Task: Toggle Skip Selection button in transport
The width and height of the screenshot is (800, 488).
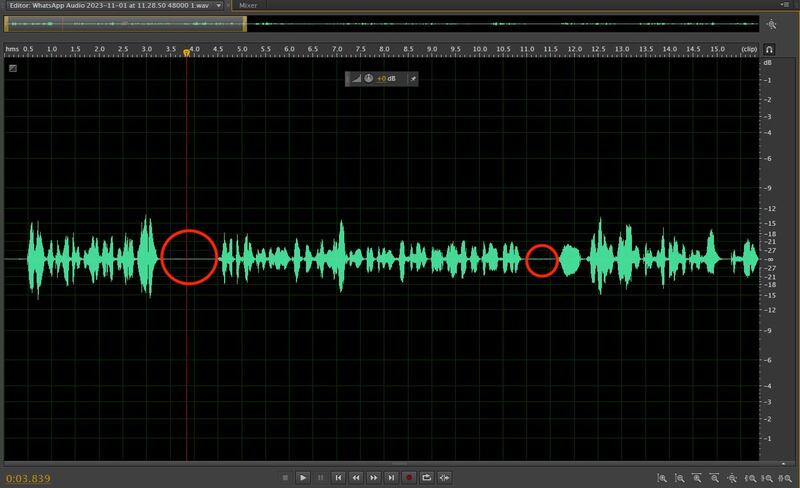Action: (x=445, y=478)
